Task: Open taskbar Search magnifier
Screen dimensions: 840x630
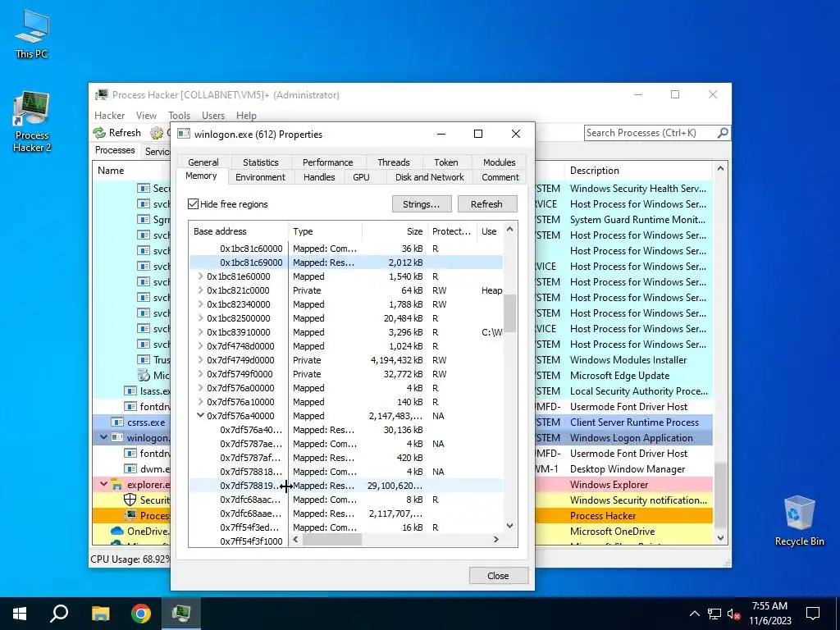Action: click(59, 614)
